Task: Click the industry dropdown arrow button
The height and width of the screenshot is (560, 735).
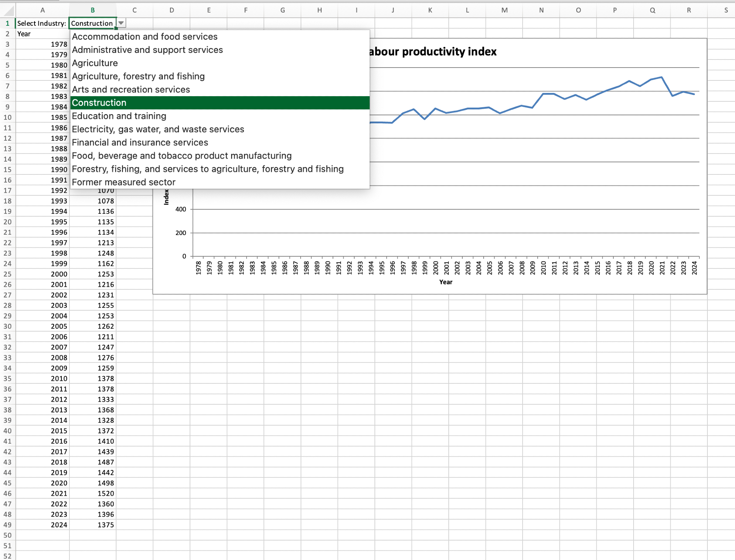Action: pos(121,23)
